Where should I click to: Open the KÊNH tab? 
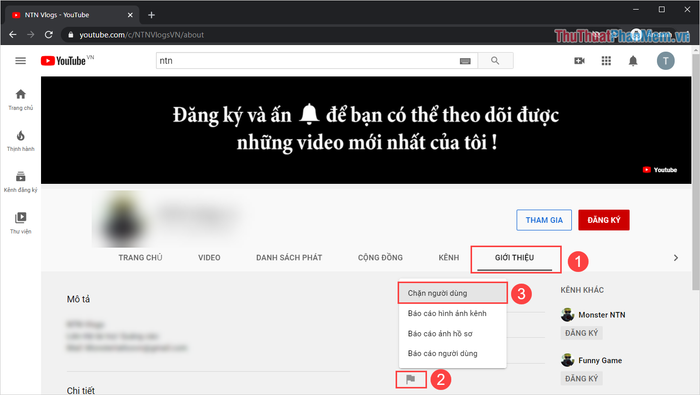pos(449,258)
